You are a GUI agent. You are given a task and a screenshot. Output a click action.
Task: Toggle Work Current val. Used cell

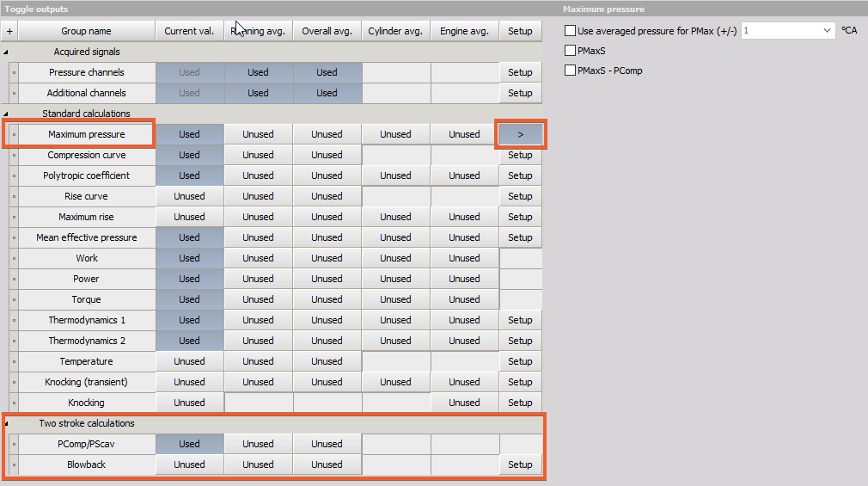(189, 258)
